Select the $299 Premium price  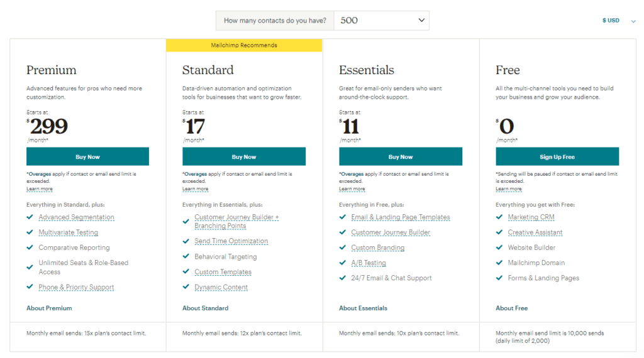click(47, 126)
